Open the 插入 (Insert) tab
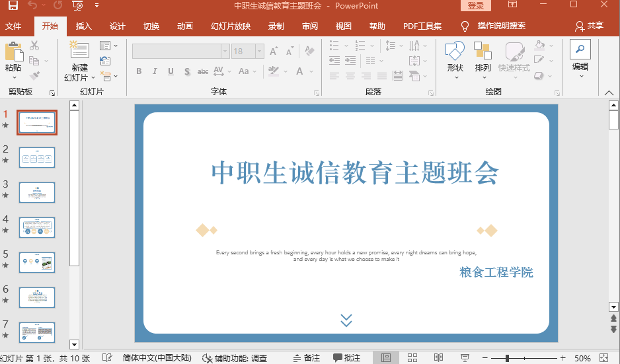This screenshot has width=620, height=364. pyautogui.click(x=84, y=26)
